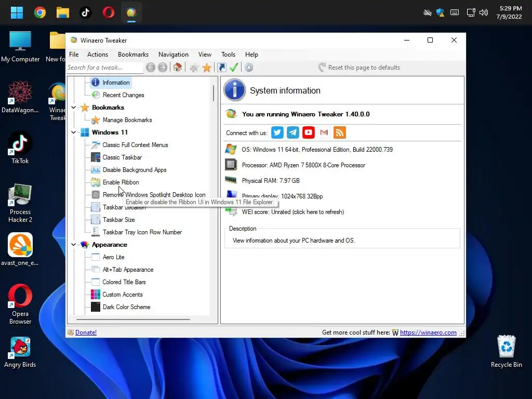The image size is (532, 399).
Task: Collapse the Windows 11 tree section
Action: coord(74,132)
